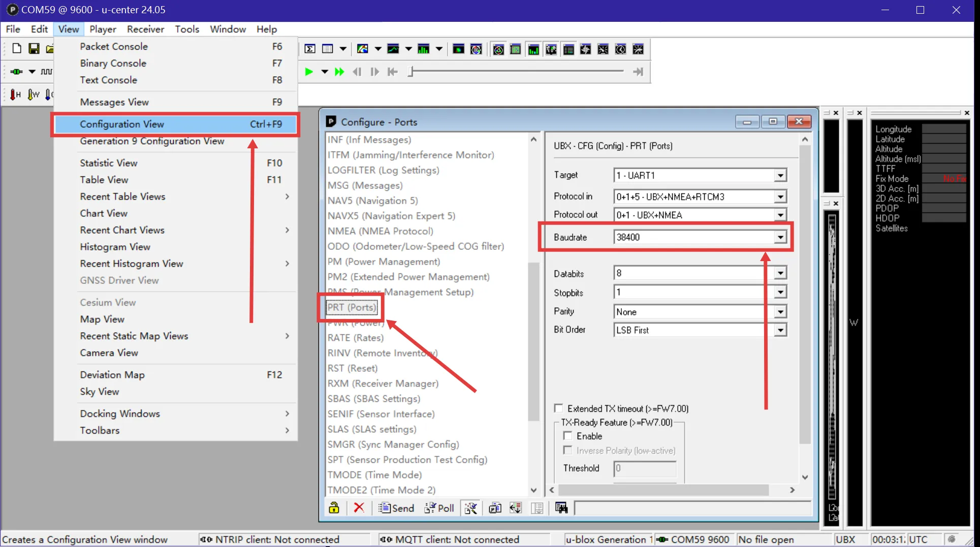Screen dimensions: 980x547
Task: Expand the Target port dropdown
Action: click(780, 176)
